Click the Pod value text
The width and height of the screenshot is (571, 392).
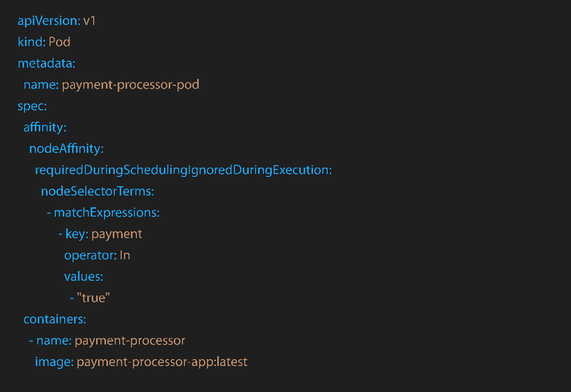[59, 42]
